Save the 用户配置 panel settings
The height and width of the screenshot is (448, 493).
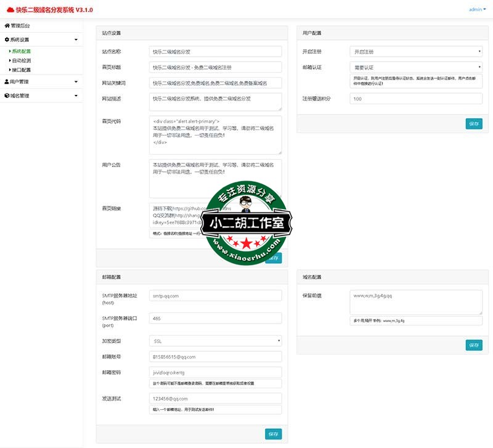tap(474, 124)
